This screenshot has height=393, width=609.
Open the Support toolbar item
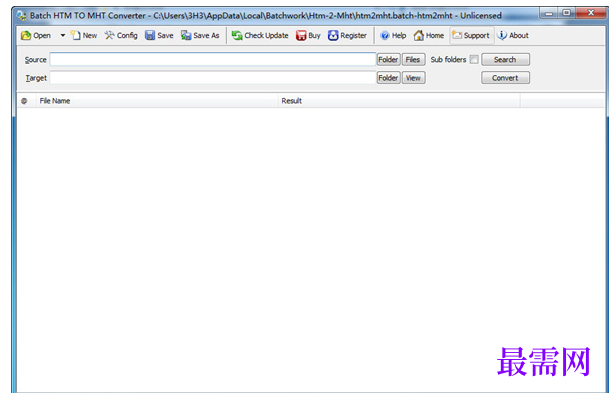pyautogui.click(x=472, y=35)
